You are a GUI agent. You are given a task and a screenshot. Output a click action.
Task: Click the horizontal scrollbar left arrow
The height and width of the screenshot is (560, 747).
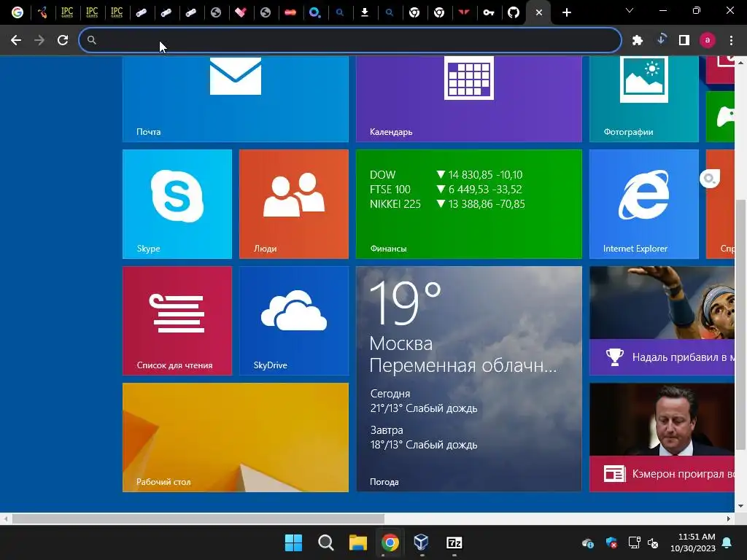coord(5,518)
